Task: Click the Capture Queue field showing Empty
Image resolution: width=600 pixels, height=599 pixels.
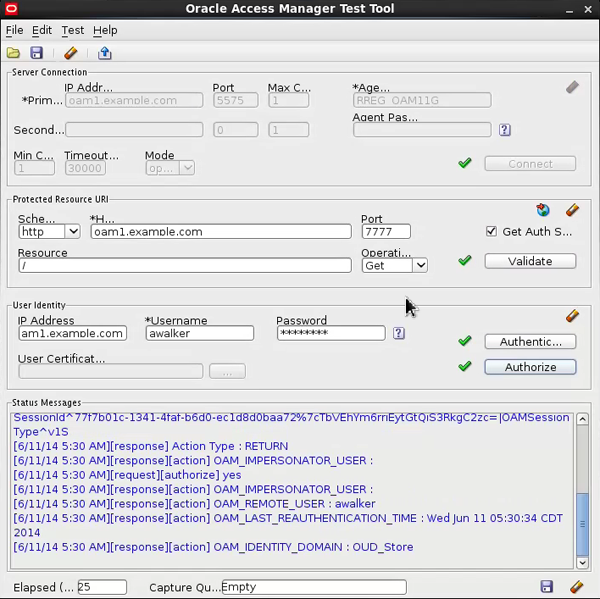Action: [x=314, y=587]
